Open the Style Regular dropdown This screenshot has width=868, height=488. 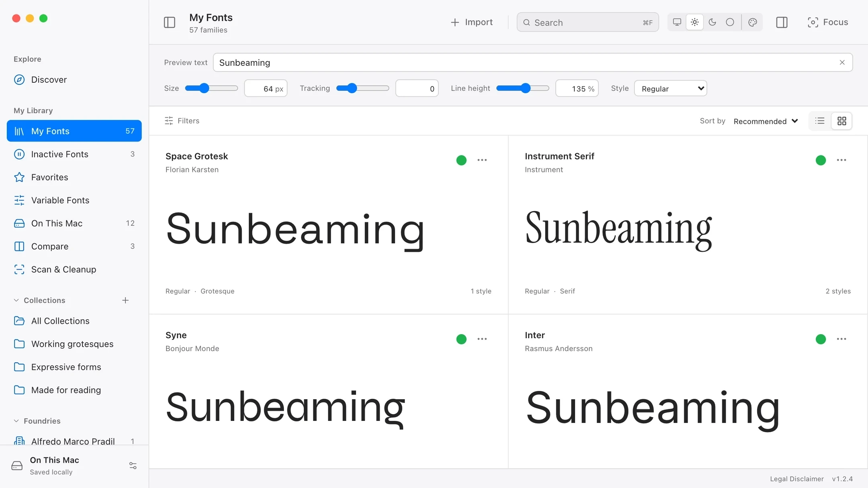click(670, 88)
